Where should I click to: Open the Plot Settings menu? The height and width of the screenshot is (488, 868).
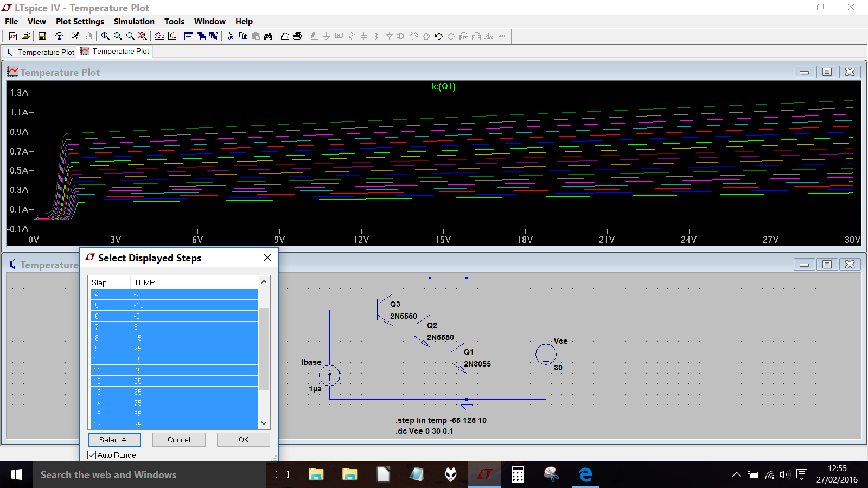coord(80,22)
